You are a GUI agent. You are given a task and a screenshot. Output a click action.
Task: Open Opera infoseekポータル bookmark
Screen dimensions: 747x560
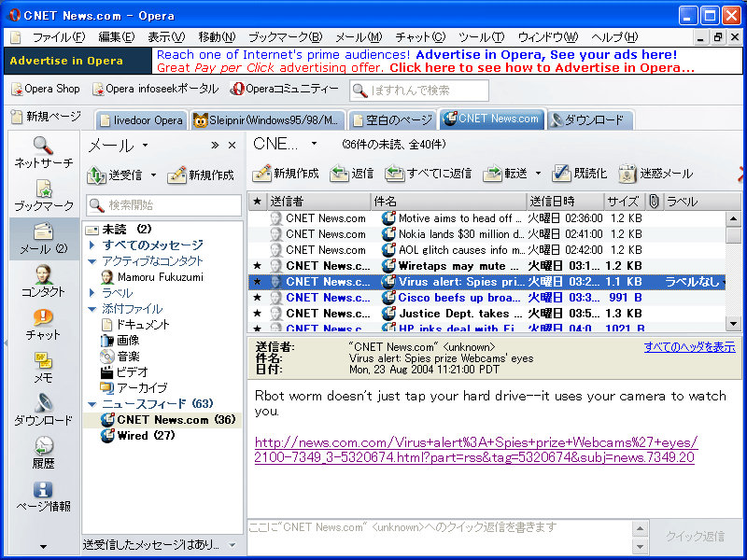coord(155,89)
